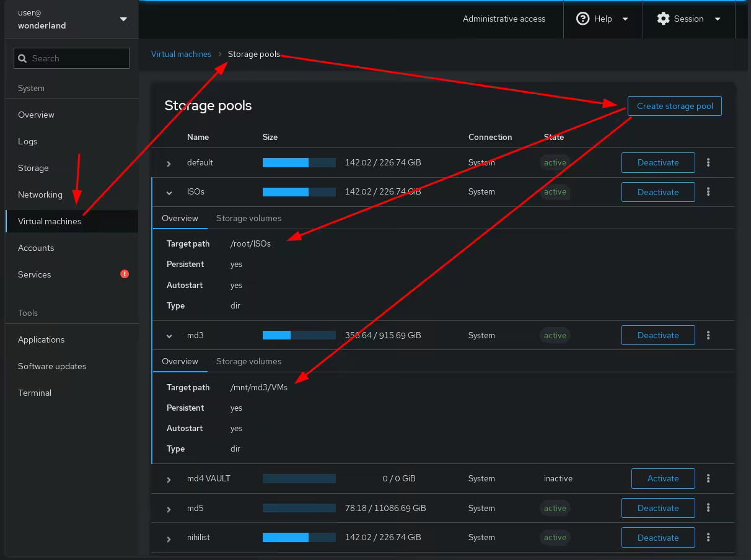Open kebab menu for ISOs pool

point(708,192)
